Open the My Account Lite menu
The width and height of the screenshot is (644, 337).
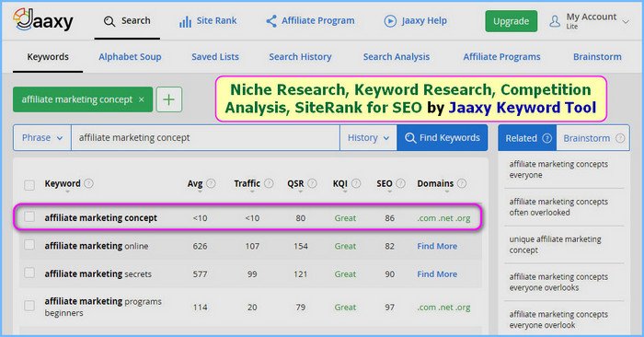[589, 21]
